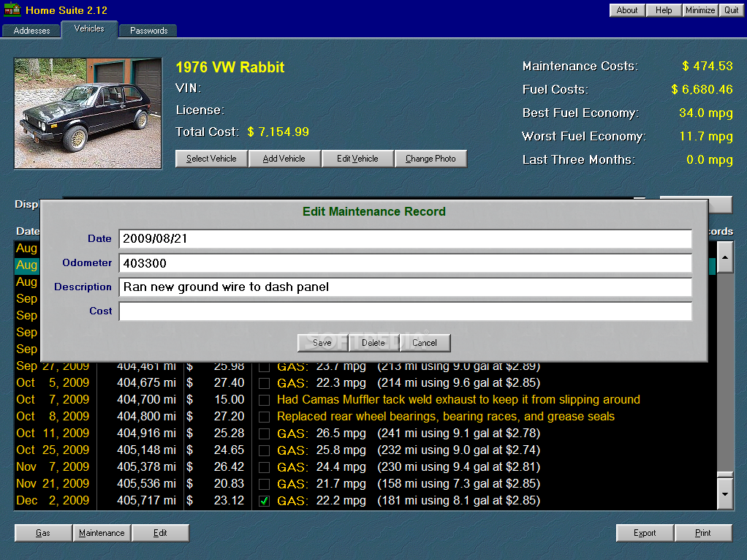
Task: Select the Oct 8, 2009 date
Action: point(53,416)
